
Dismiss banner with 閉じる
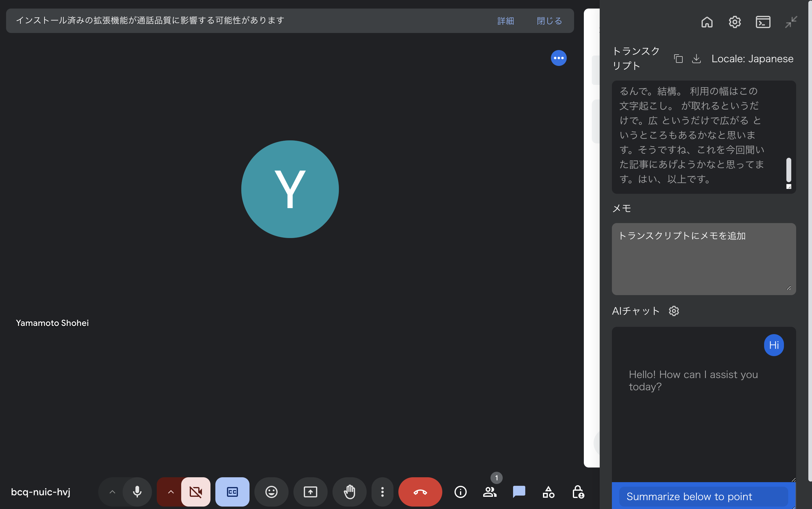[549, 21]
